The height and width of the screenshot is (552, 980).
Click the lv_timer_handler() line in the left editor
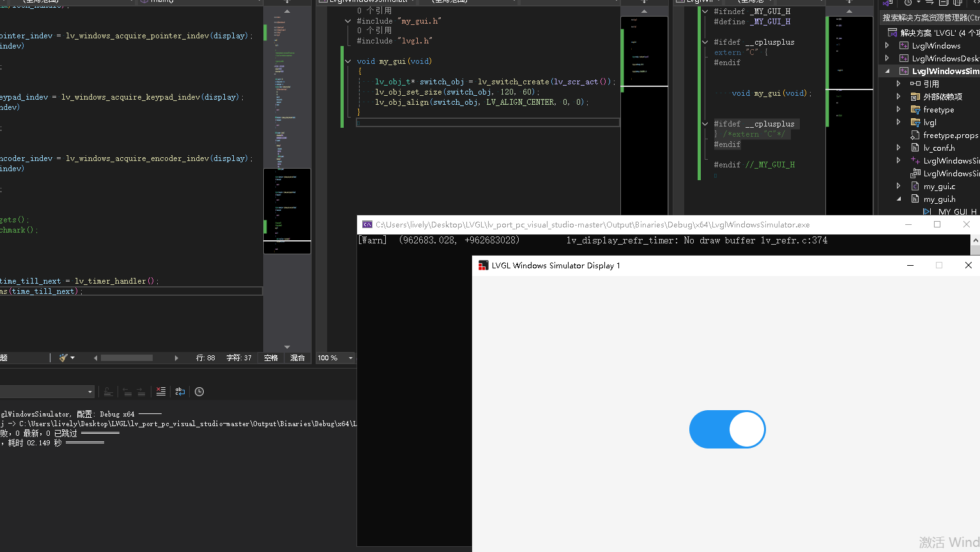point(79,281)
